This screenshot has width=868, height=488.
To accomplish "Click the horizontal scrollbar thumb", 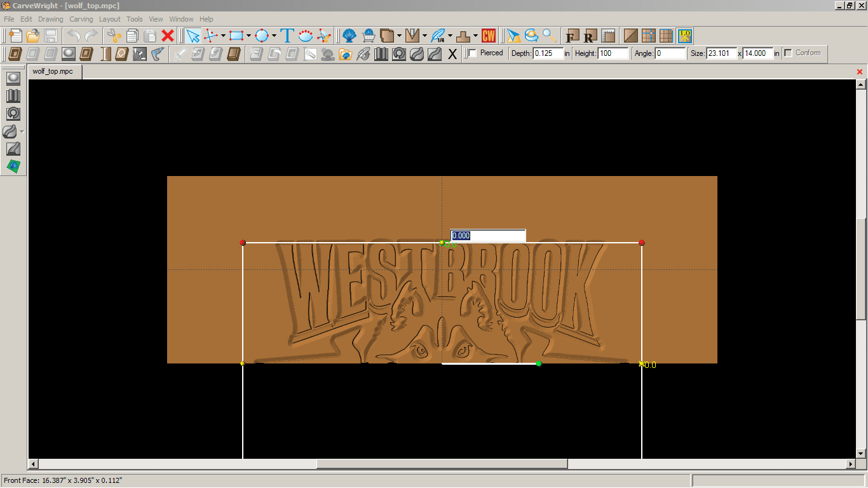I will coord(442,464).
